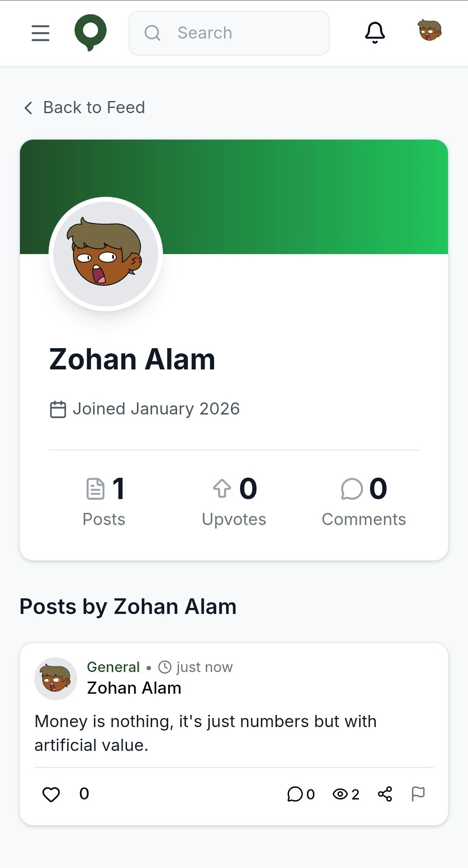This screenshot has width=468, height=868.
Task: Select the Posts stat
Action: 104,501
